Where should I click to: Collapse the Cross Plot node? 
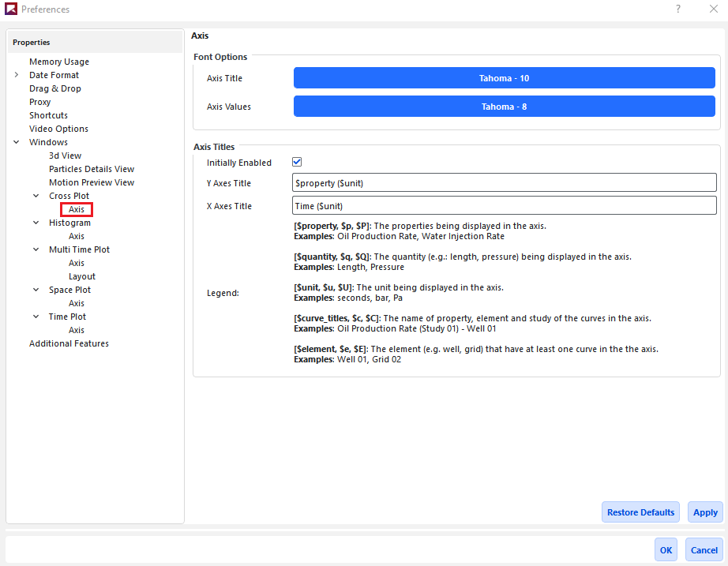click(x=36, y=196)
